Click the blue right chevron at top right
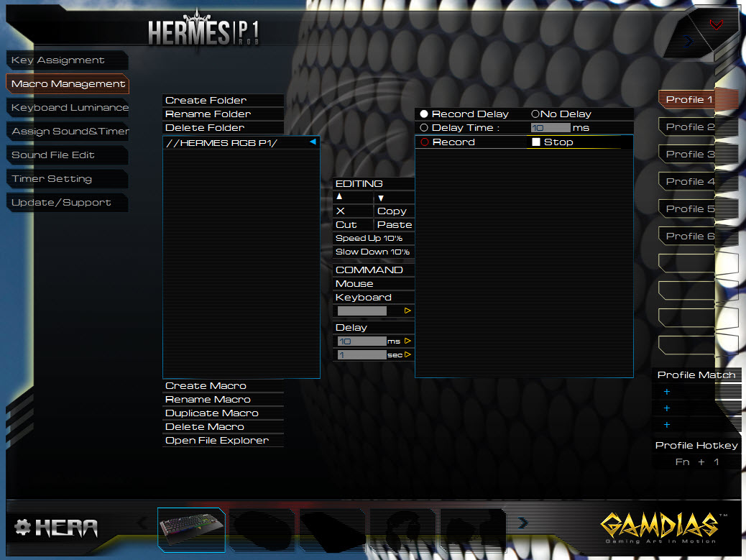Viewport: 746px width, 560px height. click(689, 42)
